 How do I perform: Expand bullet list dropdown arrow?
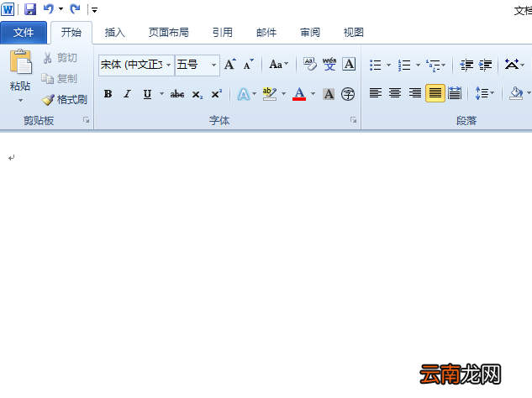(x=388, y=65)
